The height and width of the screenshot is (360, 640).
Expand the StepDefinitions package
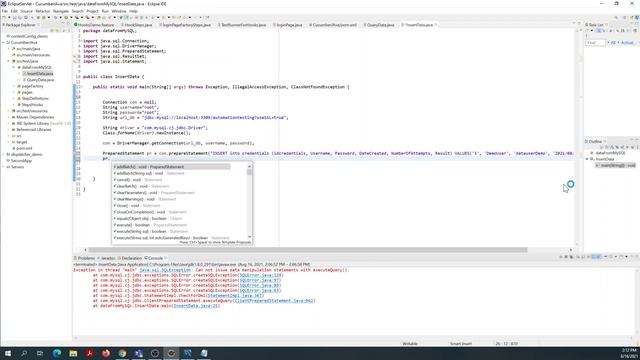[14, 98]
